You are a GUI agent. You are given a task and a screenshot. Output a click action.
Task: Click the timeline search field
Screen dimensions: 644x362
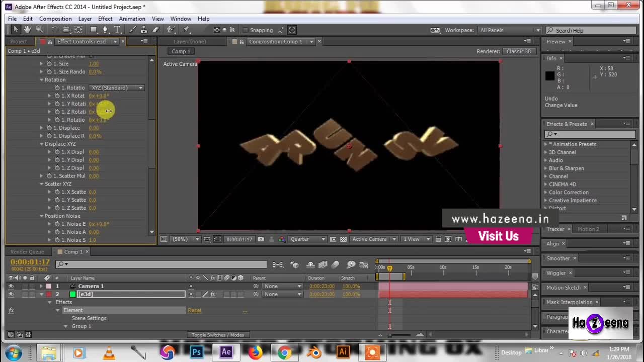[x=162, y=264]
